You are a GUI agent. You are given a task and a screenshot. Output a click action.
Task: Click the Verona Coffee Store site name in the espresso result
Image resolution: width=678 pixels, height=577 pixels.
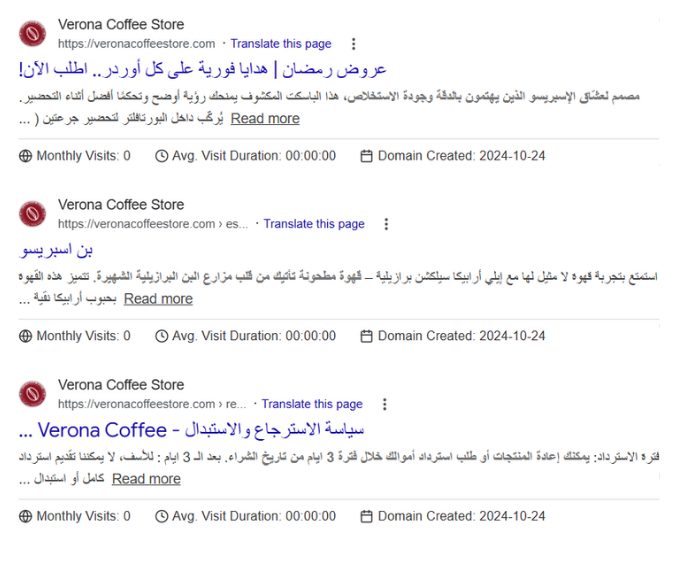point(121,205)
